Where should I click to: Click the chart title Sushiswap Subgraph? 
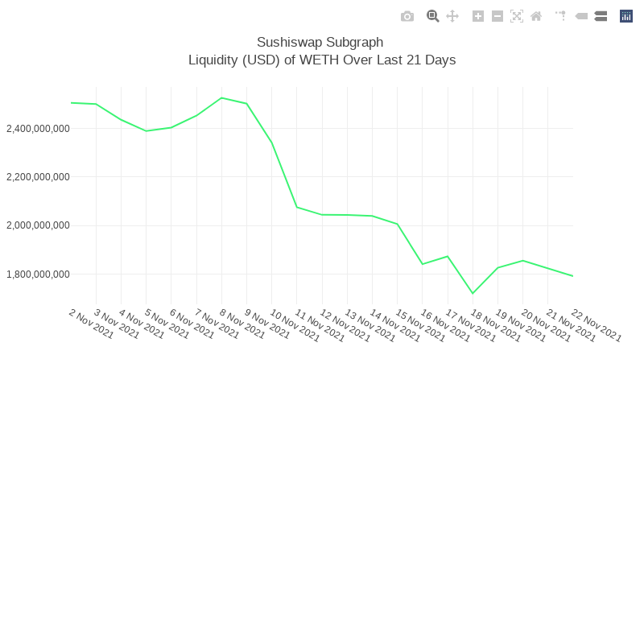tap(320, 42)
